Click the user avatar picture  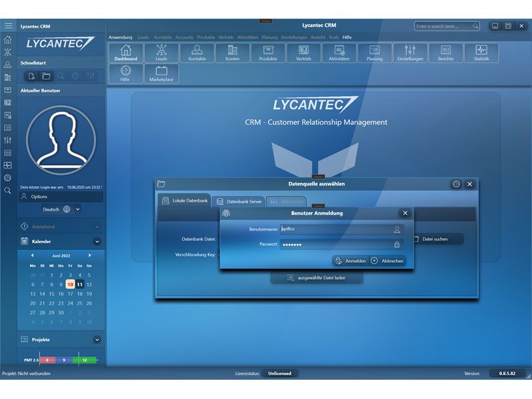pyautogui.click(x=61, y=140)
